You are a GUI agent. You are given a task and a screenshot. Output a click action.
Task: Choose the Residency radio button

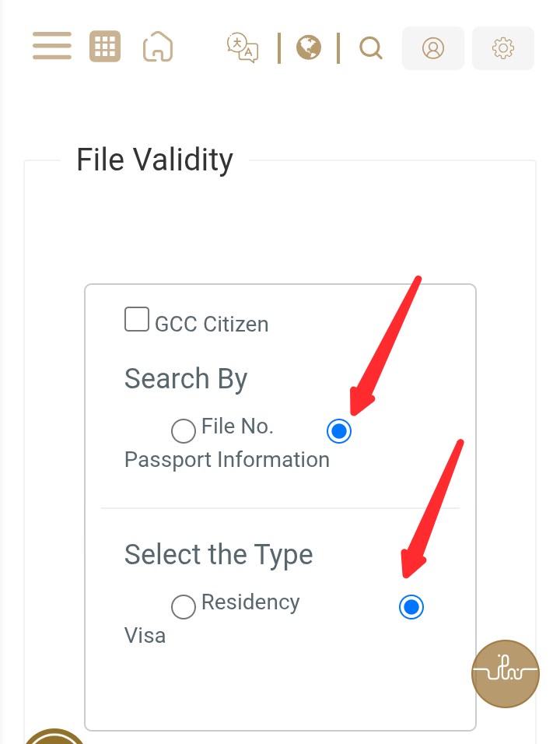(184, 607)
